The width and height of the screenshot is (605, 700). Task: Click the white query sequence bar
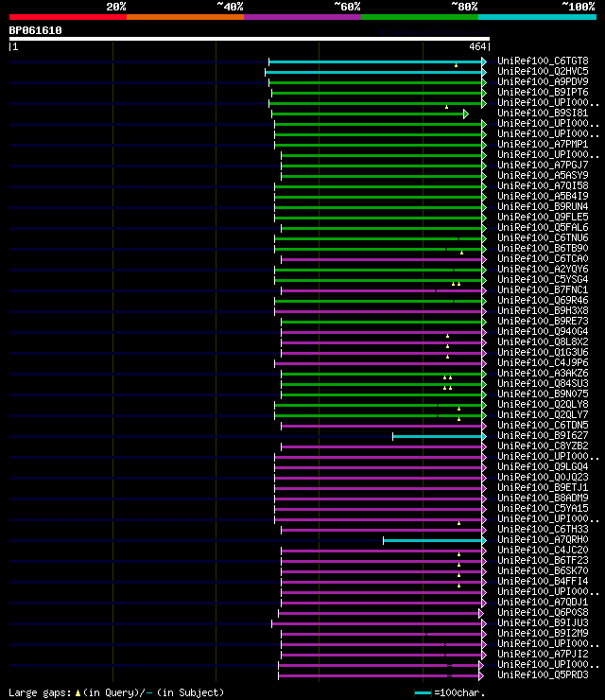[x=250, y=39]
